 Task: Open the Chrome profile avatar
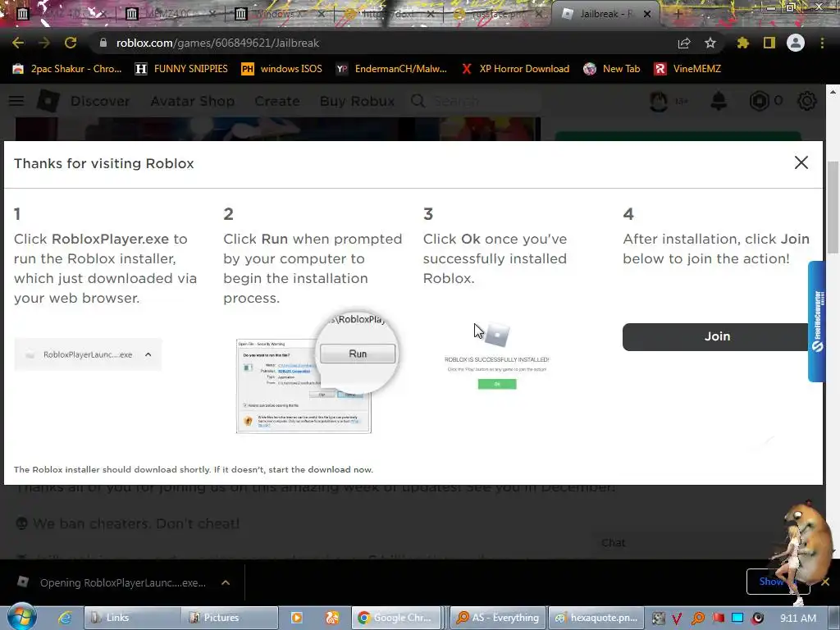[x=796, y=43]
